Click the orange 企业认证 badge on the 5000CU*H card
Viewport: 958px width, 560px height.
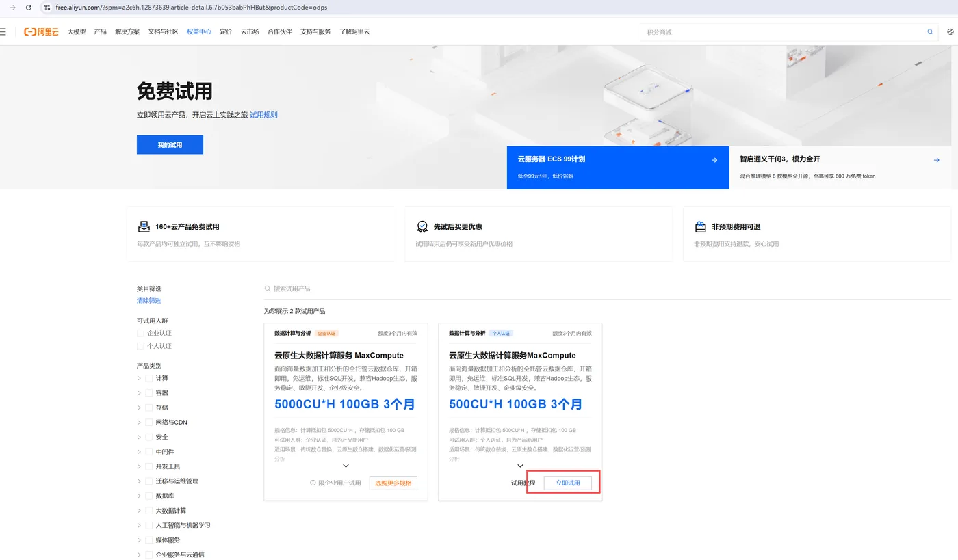click(x=327, y=334)
